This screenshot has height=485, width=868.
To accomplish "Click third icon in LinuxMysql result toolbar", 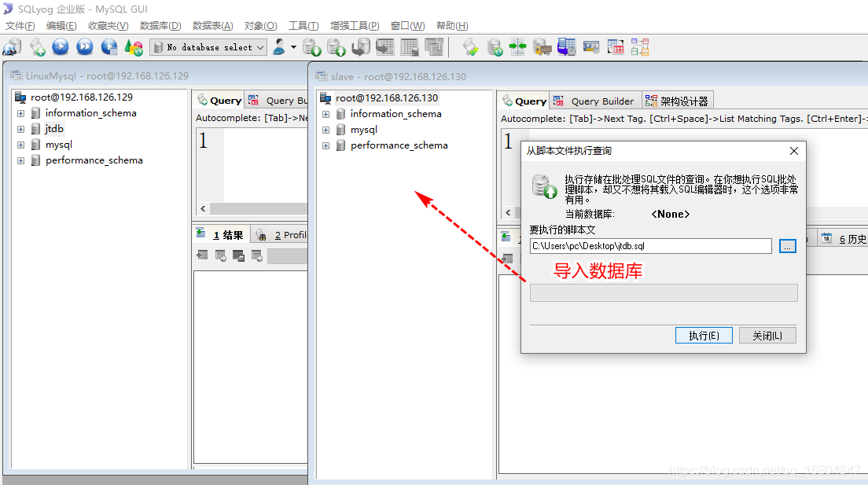I will coord(238,255).
